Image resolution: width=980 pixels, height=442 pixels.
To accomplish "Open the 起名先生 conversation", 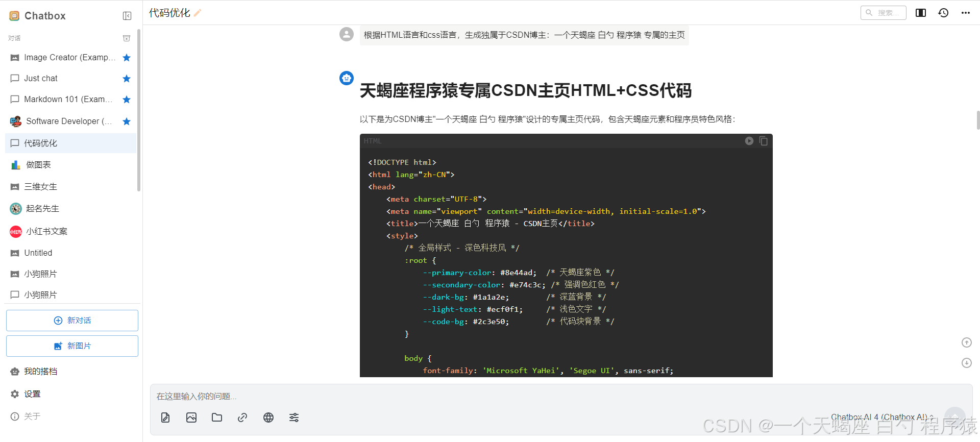I will pos(70,209).
